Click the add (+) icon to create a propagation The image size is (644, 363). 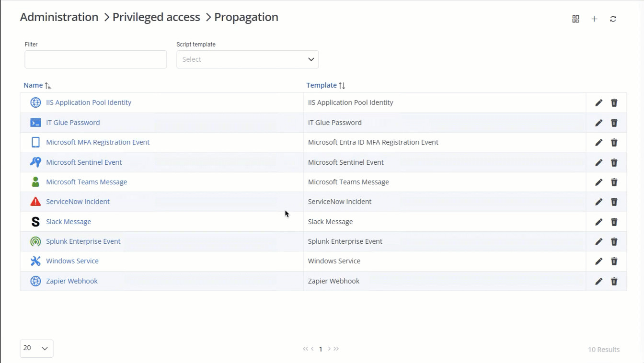click(x=594, y=19)
